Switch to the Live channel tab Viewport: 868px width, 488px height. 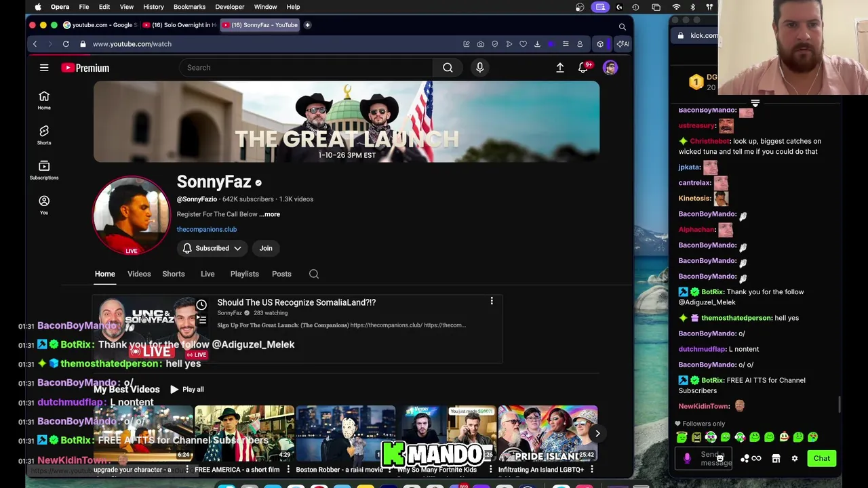(208, 274)
